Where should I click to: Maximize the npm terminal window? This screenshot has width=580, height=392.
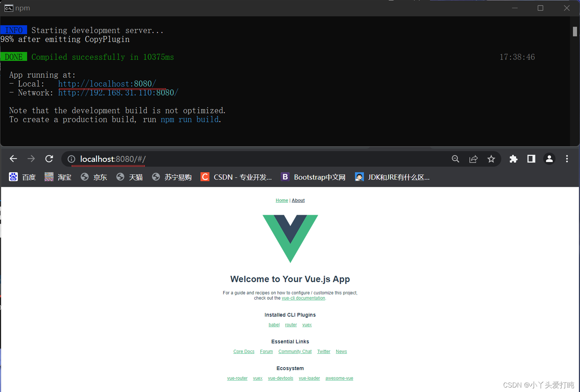tap(541, 8)
